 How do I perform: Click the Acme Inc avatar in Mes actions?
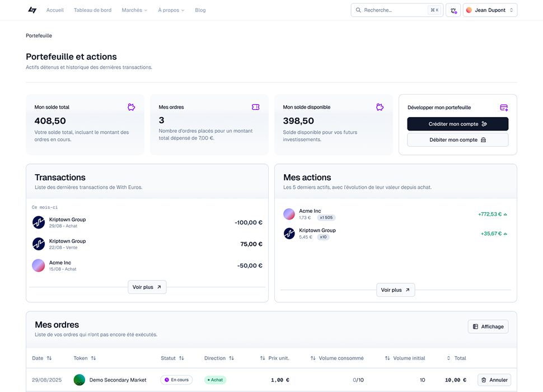289,214
